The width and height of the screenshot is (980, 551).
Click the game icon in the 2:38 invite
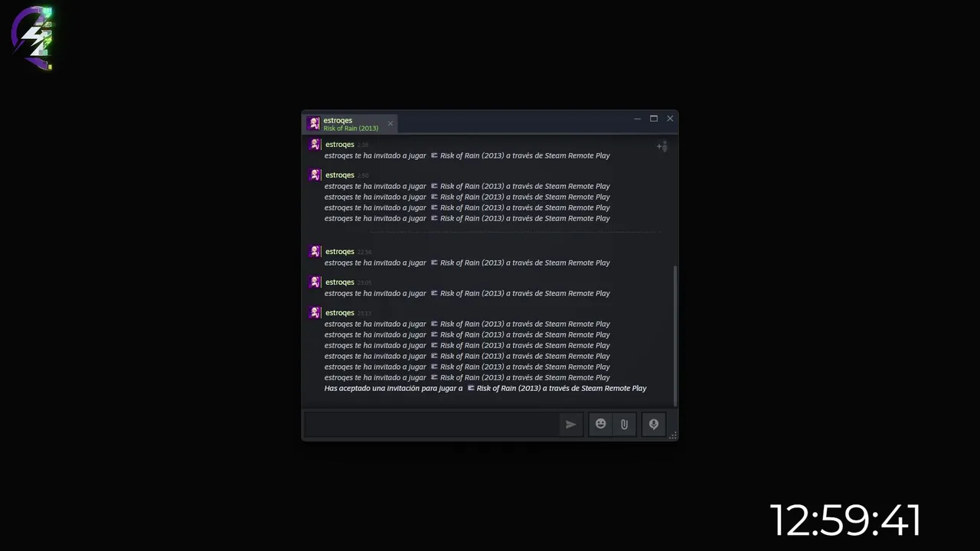434,155
